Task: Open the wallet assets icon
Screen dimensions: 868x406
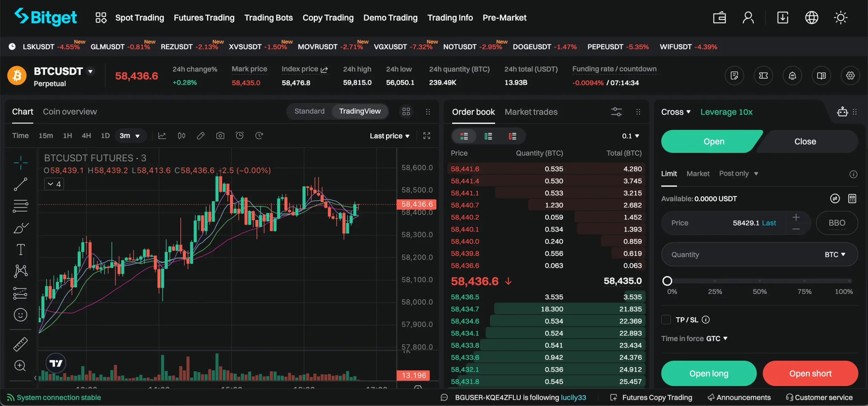Action: [x=719, y=18]
